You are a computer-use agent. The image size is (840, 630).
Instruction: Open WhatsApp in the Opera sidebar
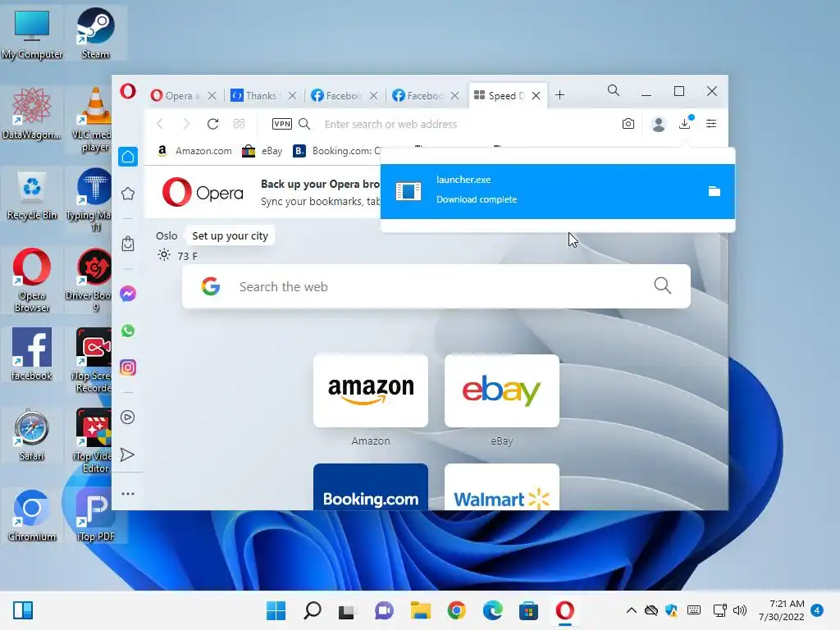(128, 331)
